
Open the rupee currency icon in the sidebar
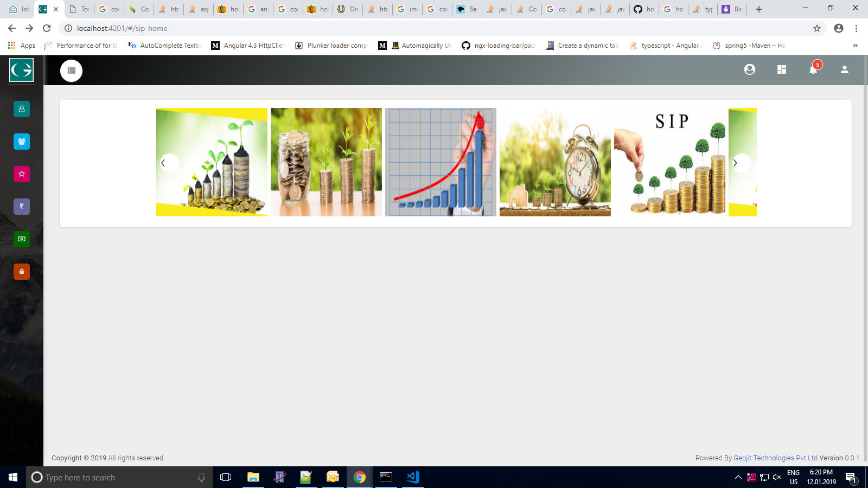coord(21,207)
